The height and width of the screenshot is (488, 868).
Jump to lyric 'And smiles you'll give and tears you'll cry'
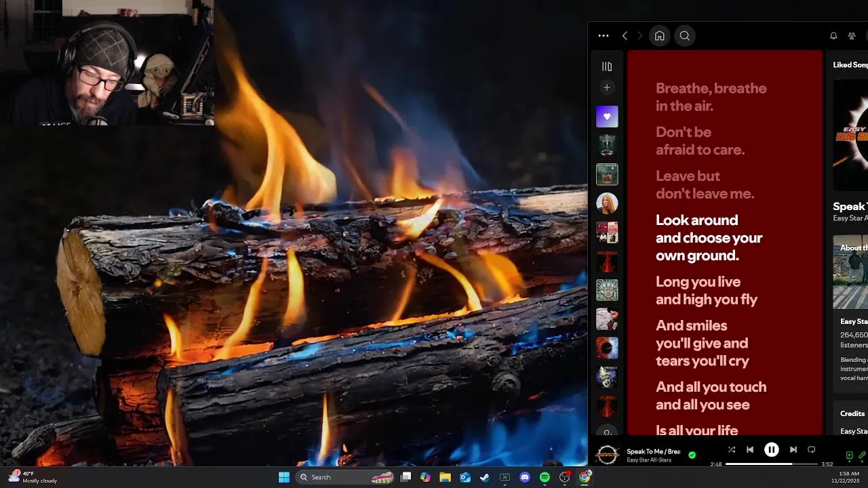(x=703, y=343)
